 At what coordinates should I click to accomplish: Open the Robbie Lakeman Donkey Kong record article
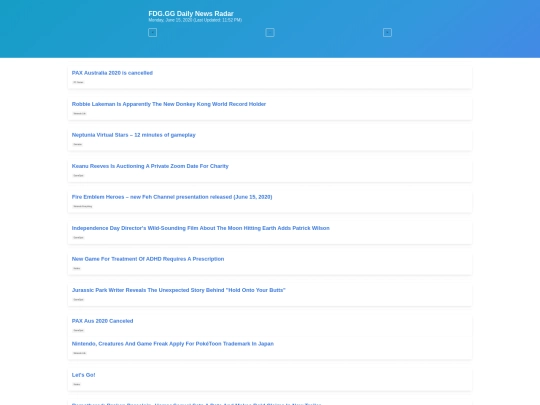[169, 104]
